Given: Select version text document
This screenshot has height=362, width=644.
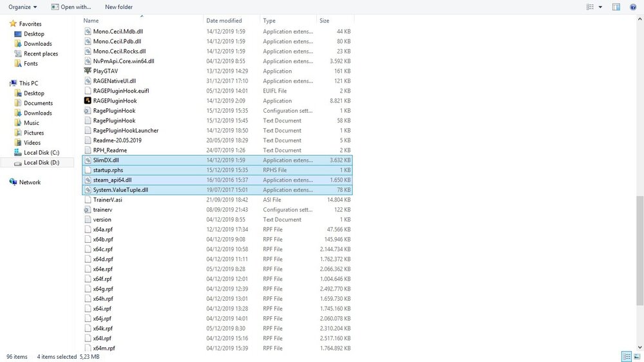Looking at the screenshot, I should pos(102,220).
